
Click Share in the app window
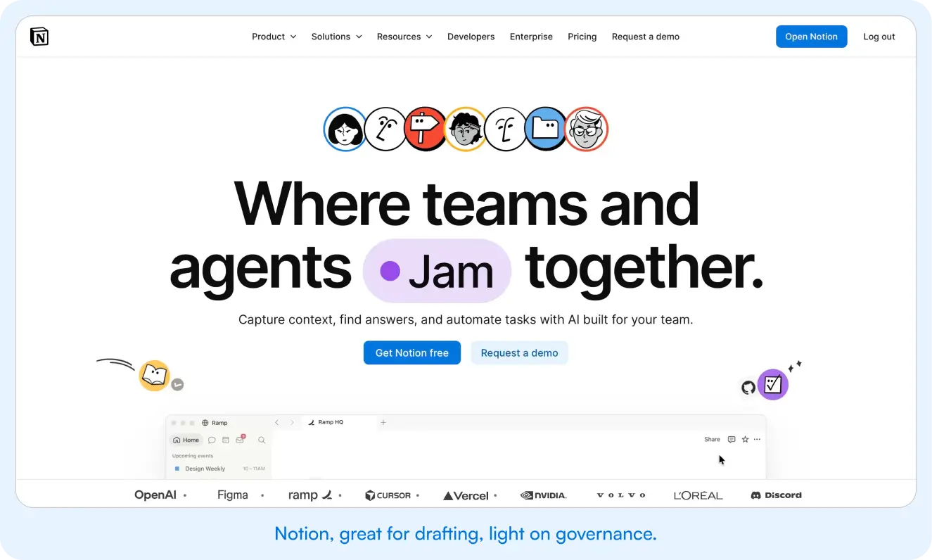coord(712,440)
